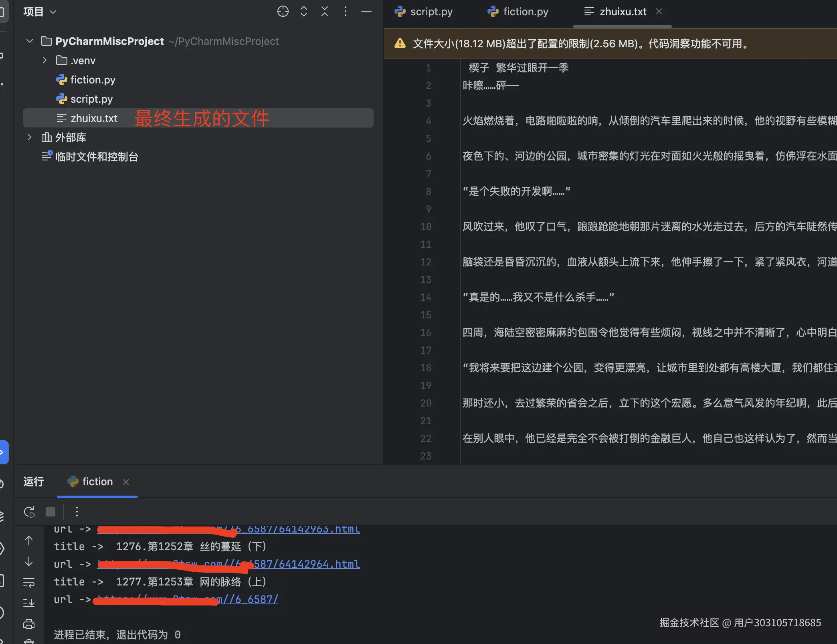Click console line 1276.第1252章 丝的蔓延
Viewport: 837px width, 644px height.
[x=160, y=546]
